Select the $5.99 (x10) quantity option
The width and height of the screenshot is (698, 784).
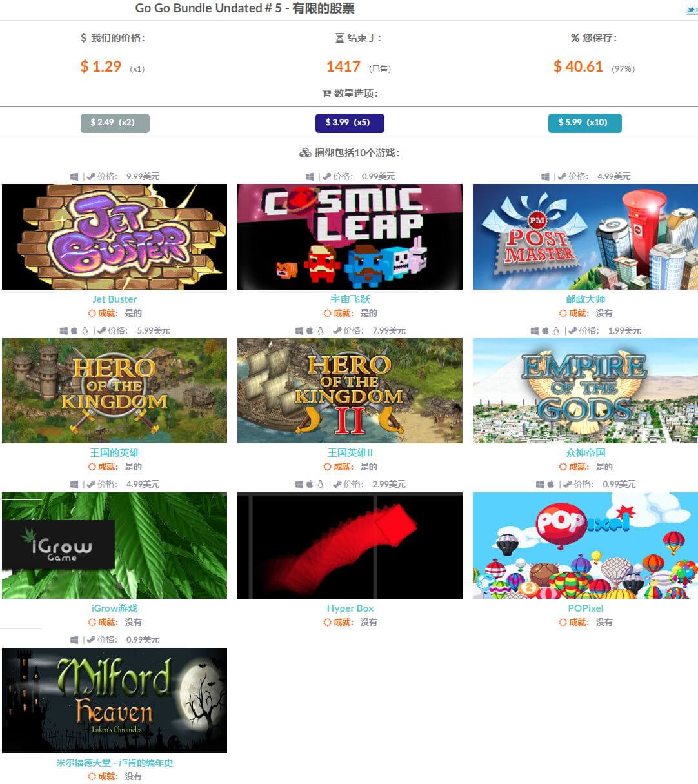585,123
